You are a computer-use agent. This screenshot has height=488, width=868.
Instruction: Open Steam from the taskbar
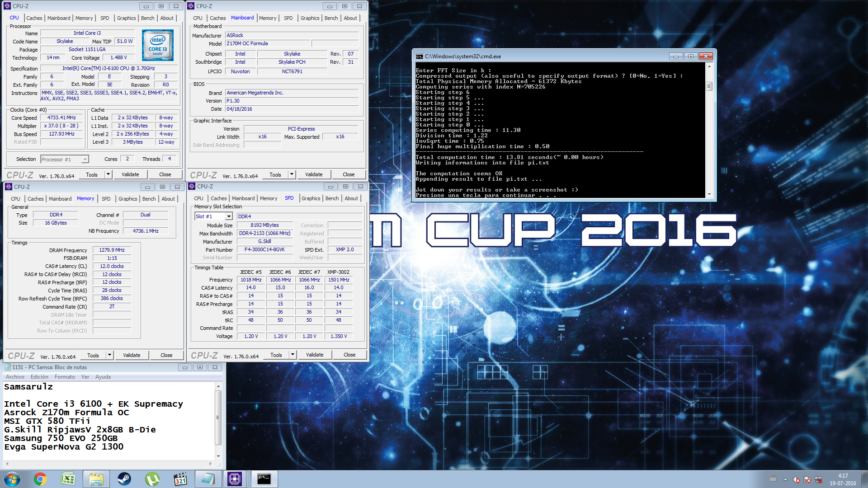point(124,479)
